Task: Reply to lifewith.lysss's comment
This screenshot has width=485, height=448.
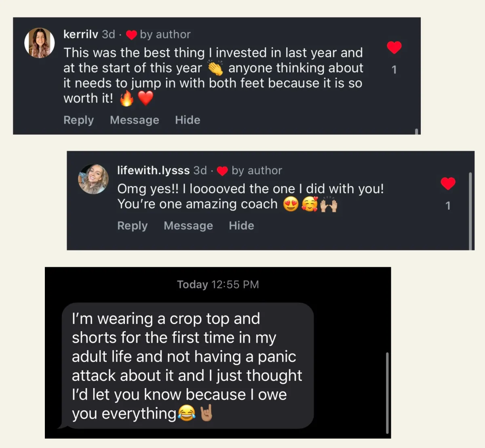Action: point(132,226)
